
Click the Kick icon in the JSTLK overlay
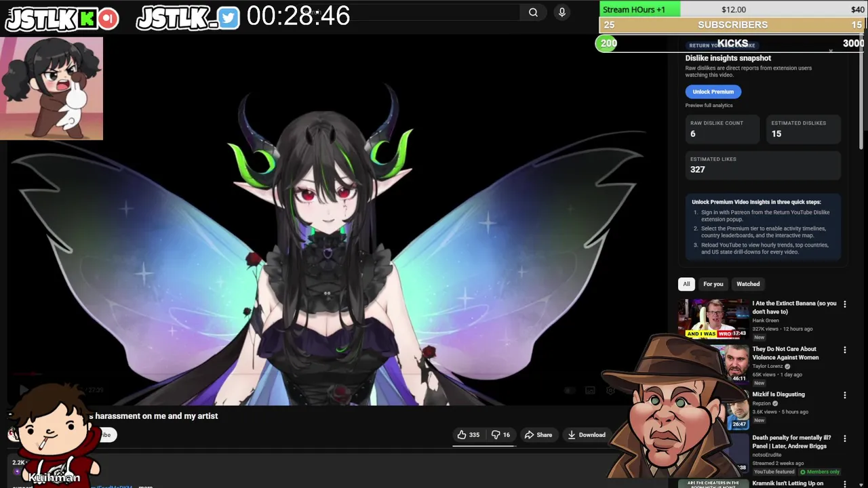(87, 18)
